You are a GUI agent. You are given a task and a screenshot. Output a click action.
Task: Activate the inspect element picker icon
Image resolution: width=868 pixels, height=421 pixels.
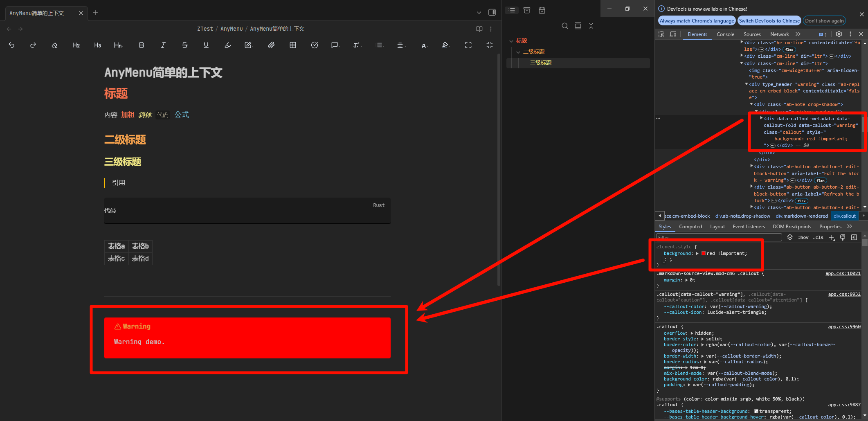(x=661, y=34)
